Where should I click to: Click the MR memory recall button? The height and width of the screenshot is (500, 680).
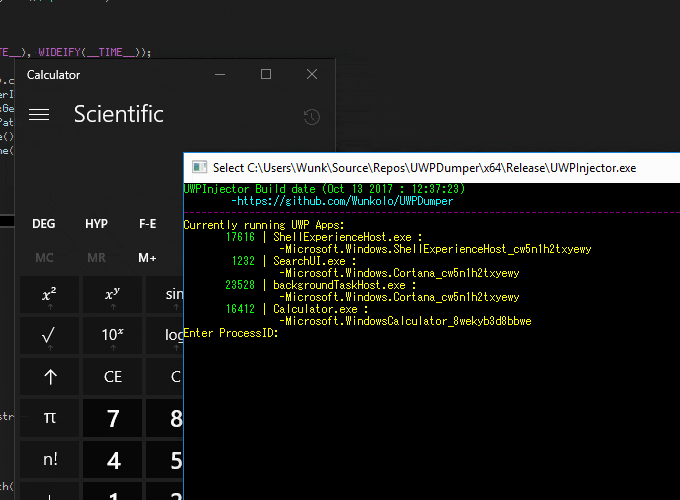tap(96, 258)
